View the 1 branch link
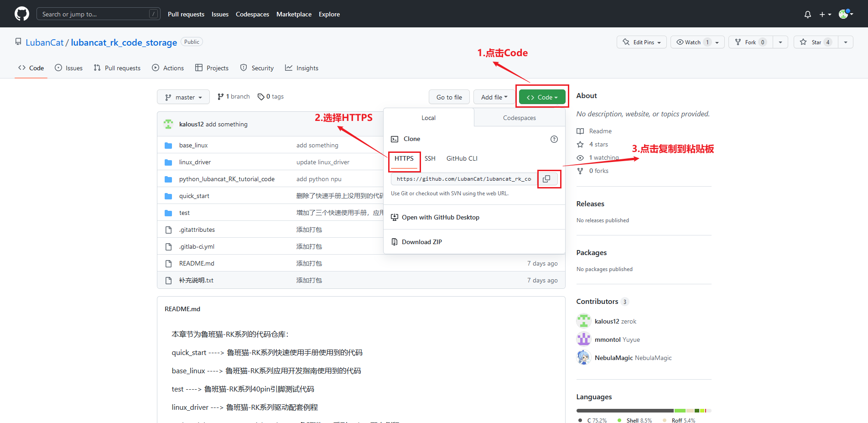 234,97
